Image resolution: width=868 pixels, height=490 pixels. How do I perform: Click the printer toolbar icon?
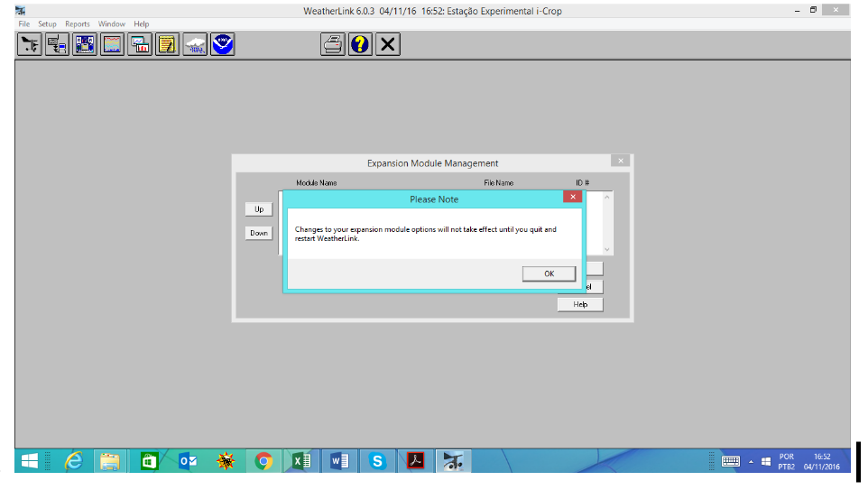(x=333, y=44)
